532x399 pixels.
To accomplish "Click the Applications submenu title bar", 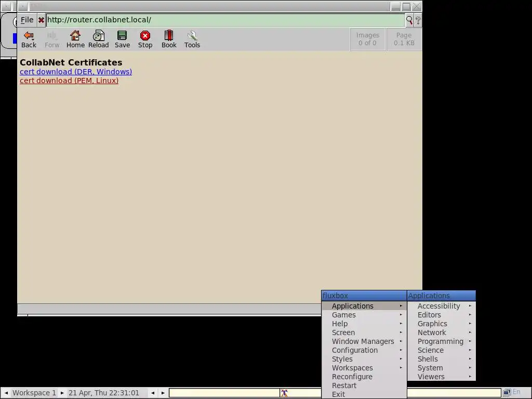I will pos(442,296).
